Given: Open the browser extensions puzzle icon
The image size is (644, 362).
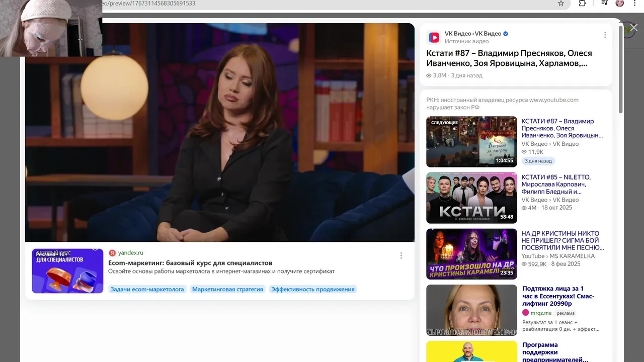Looking at the screenshot, I should (582, 3).
